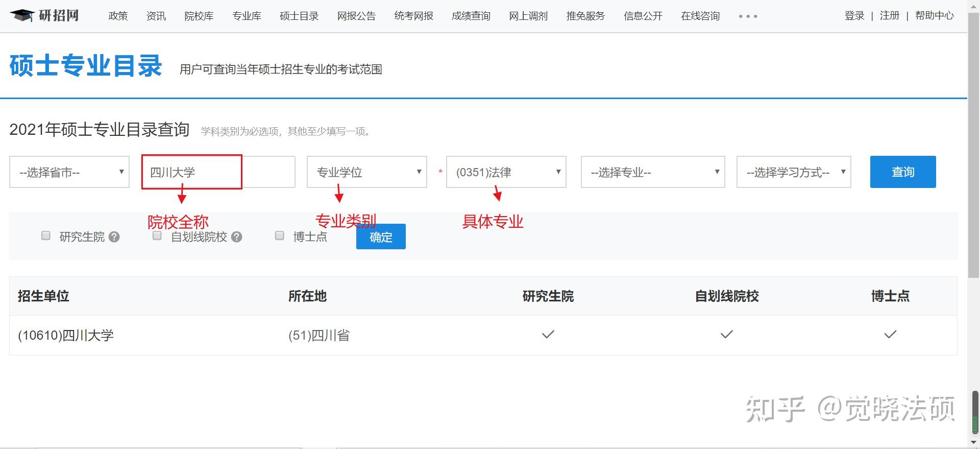Click the 研招网 graduation cap logo

point(44,15)
